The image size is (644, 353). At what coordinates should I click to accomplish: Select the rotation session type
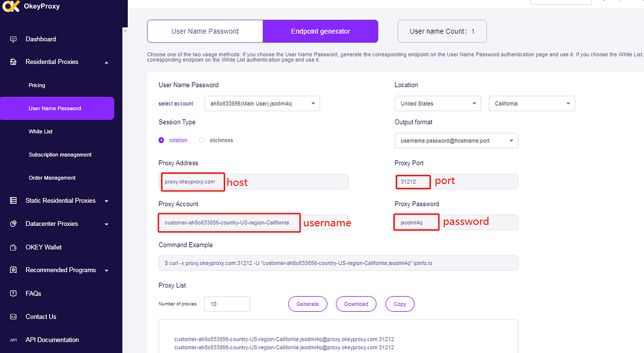coord(161,140)
